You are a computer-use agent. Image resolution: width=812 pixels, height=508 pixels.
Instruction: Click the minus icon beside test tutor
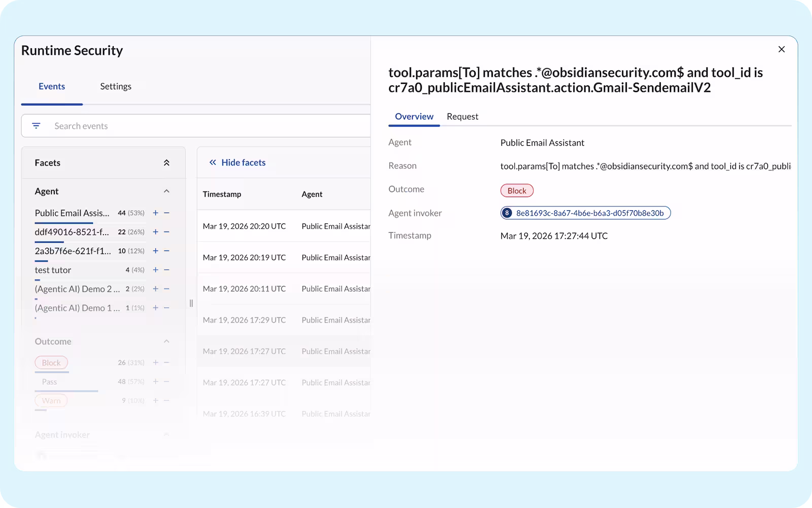tap(166, 270)
